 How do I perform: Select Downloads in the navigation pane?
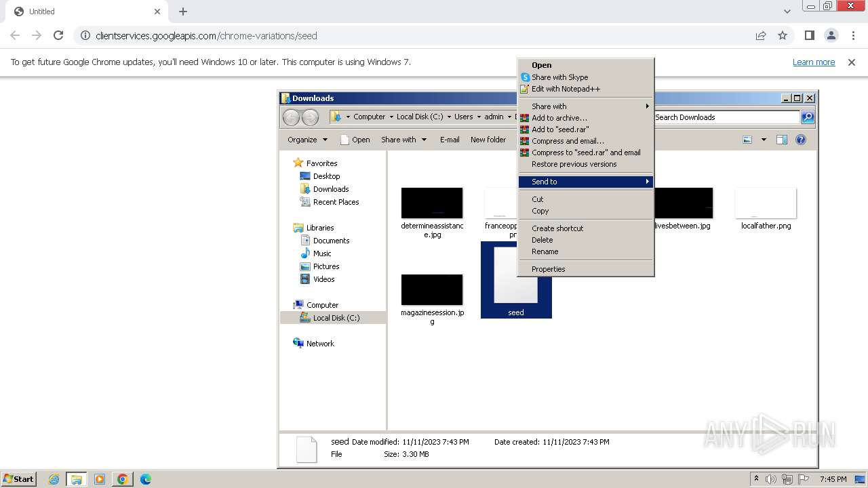coord(331,189)
